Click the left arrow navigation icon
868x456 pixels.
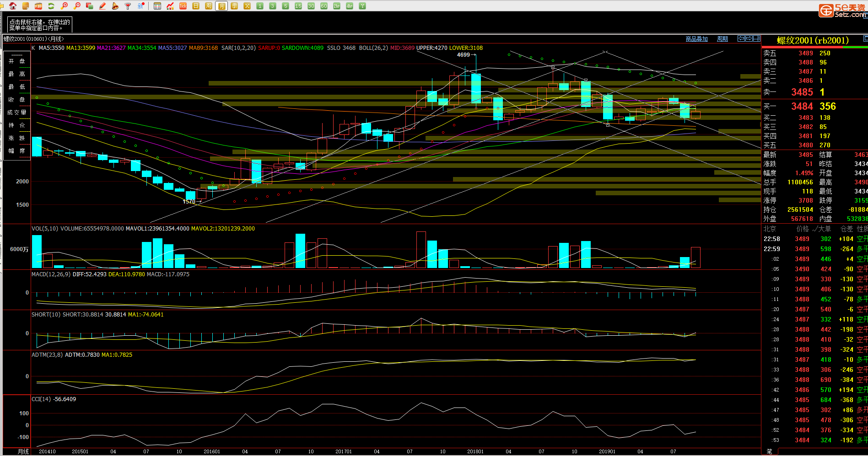pyautogui.click(x=741, y=38)
